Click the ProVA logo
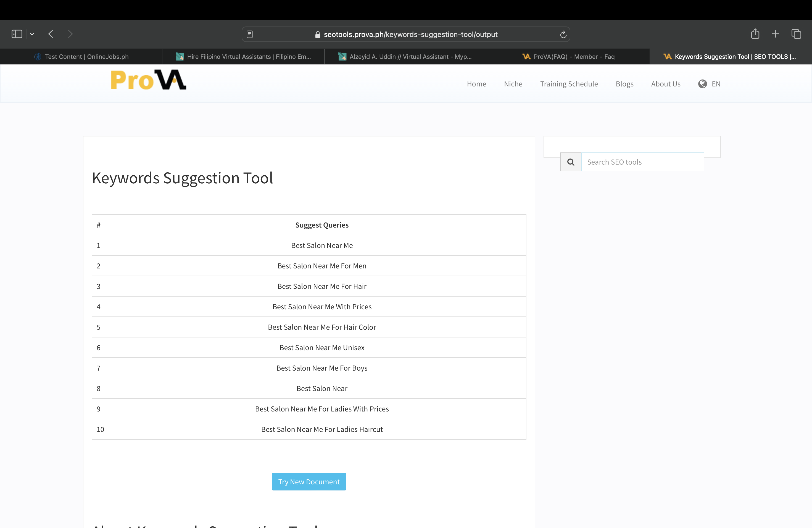The width and height of the screenshot is (812, 528). (x=148, y=80)
